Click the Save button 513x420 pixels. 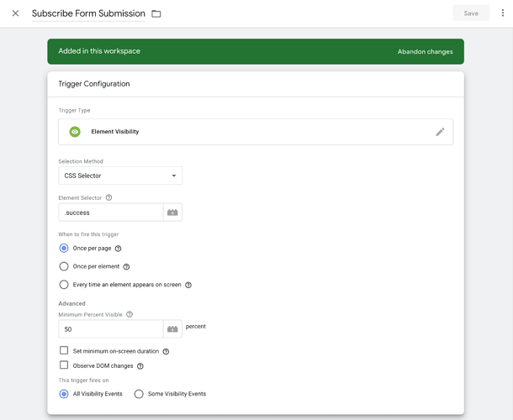click(x=471, y=13)
